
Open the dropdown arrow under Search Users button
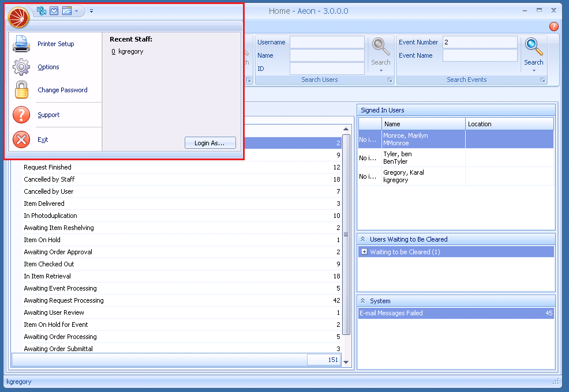tap(381, 70)
